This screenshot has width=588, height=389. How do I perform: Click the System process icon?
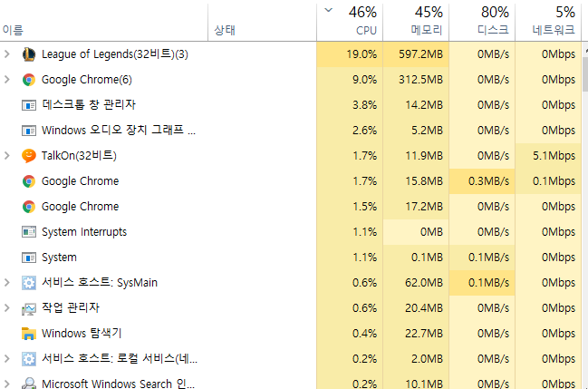(29, 258)
